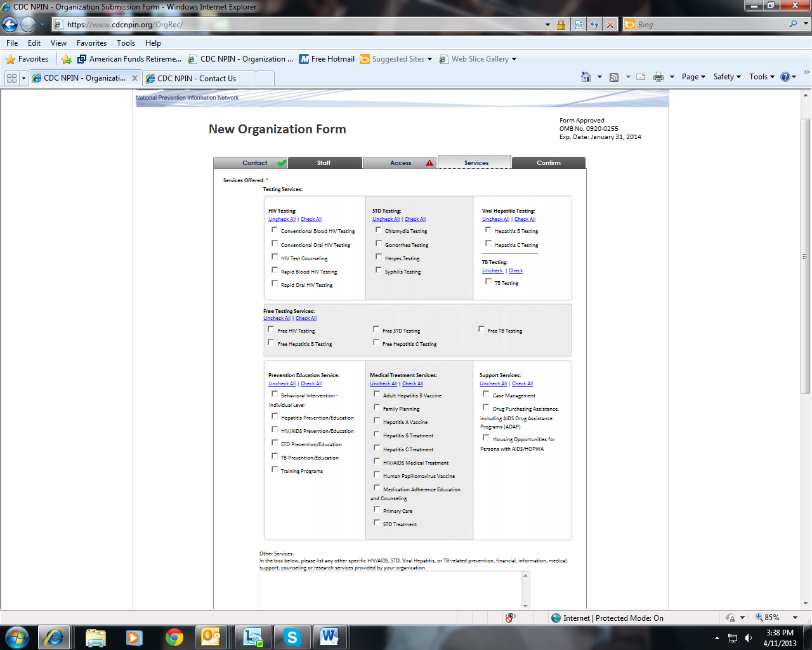Click the Read Mail envelope icon
Screen dimensions: 812x650
[641, 77]
